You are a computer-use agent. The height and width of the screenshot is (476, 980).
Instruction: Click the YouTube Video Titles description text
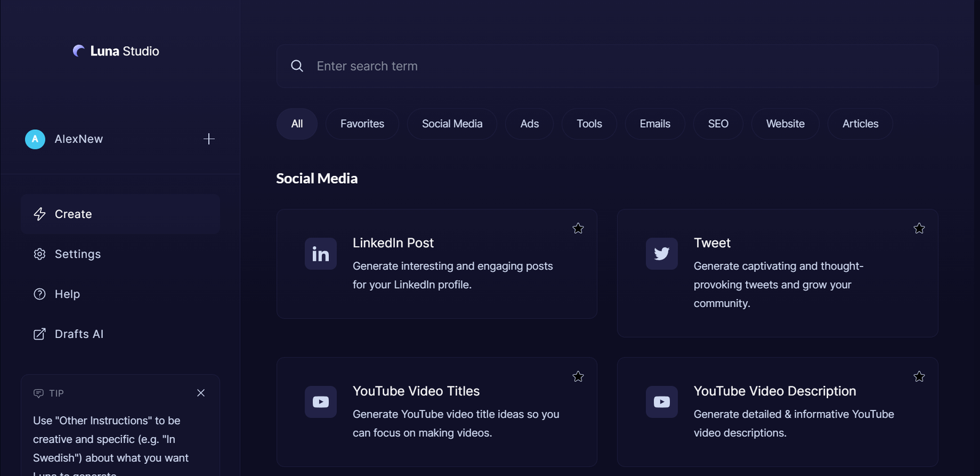coord(456,423)
